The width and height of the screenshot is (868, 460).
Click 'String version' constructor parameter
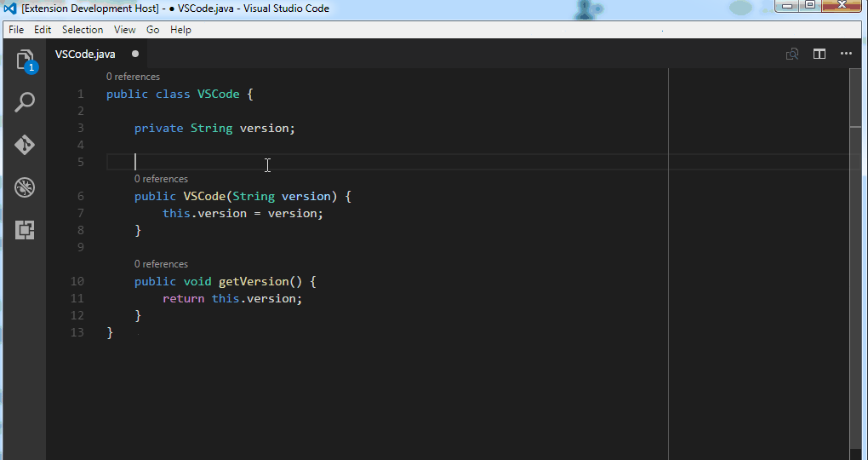coord(281,196)
